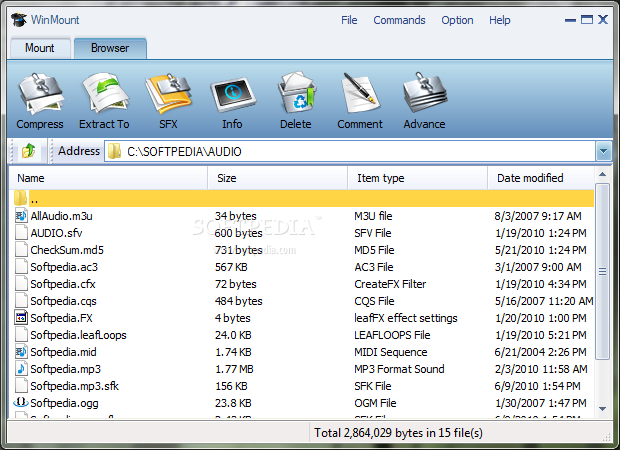Open the Commands menu
620x450 pixels.
tap(399, 20)
